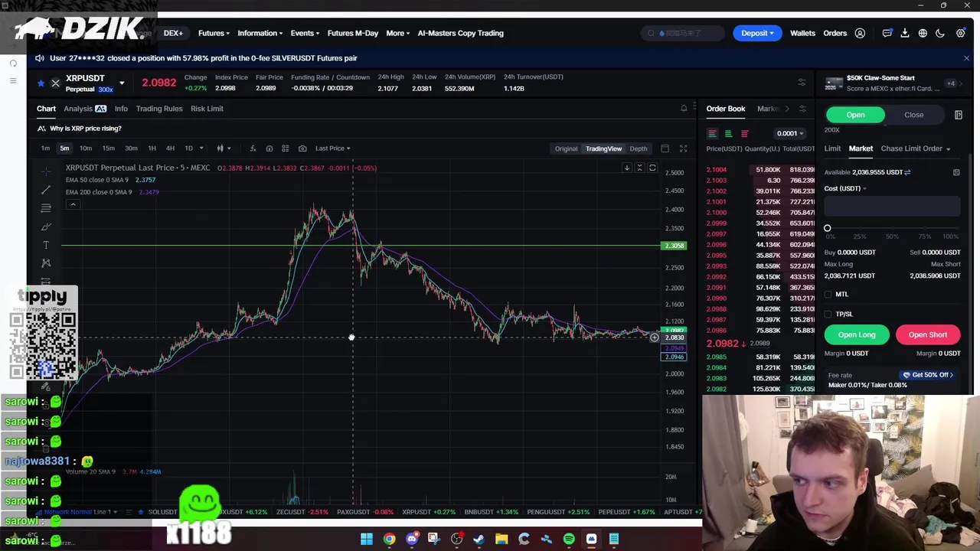Select the brush drawing tool

click(46, 227)
